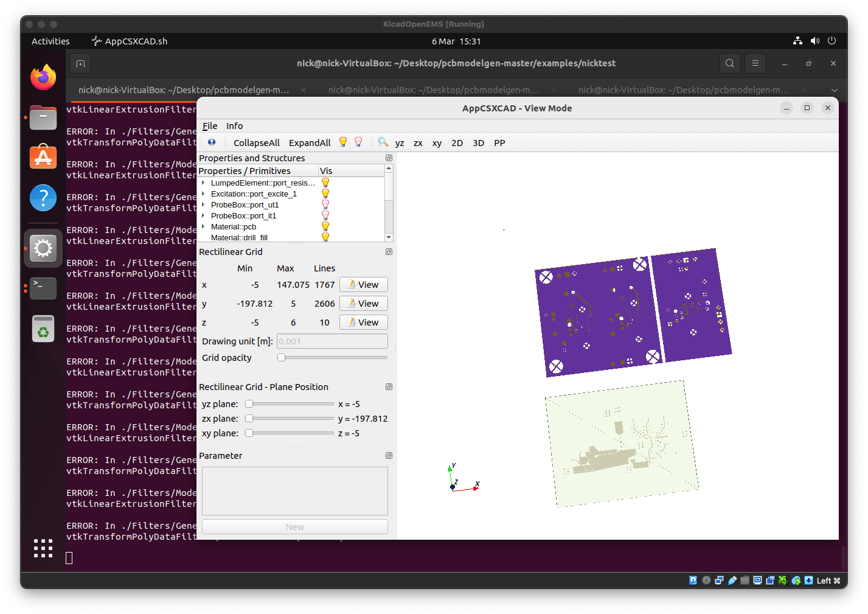
Task: Switch to the zx view
Action: 418,143
